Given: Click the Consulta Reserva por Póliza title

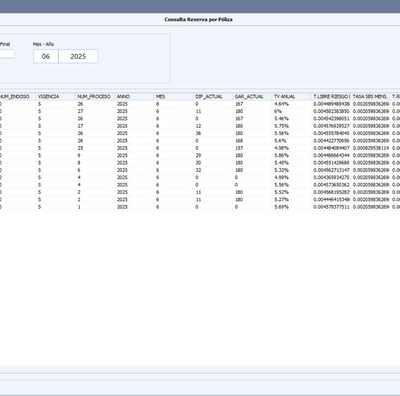Looking at the screenshot, I should click(x=198, y=20).
